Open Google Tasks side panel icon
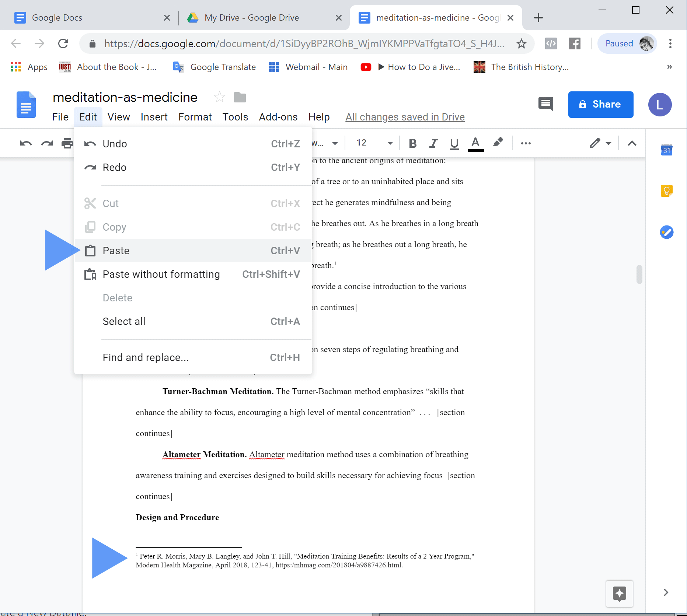The image size is (687, 616). pos(666,232)
